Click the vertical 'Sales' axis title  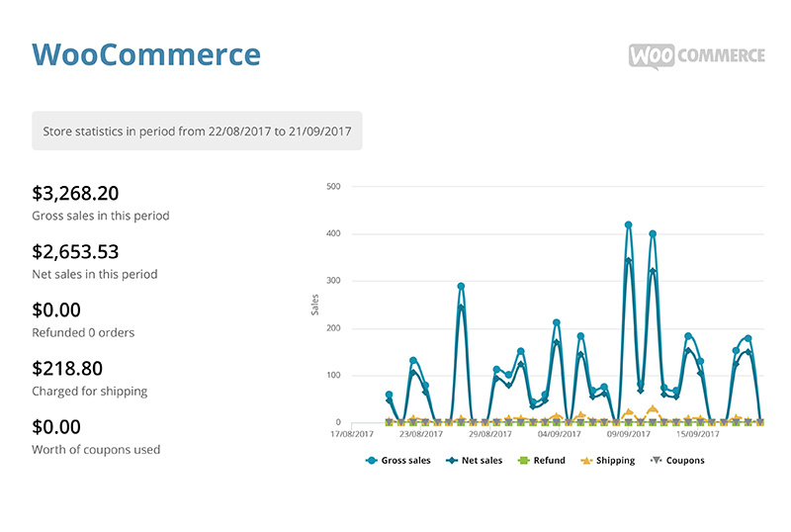[314, 305]
